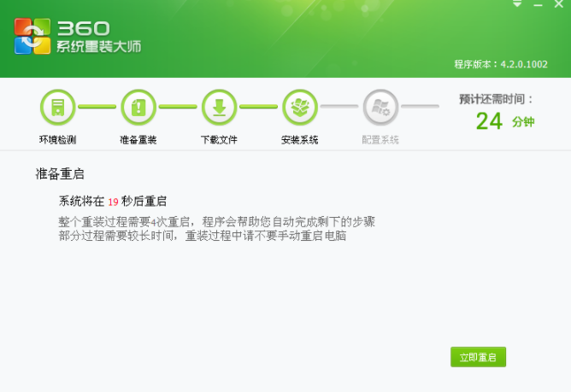The width and height of the screenshot is (571, 392).
Task: Click the 配置系统 step label
Action: click(x=380, y=140)
